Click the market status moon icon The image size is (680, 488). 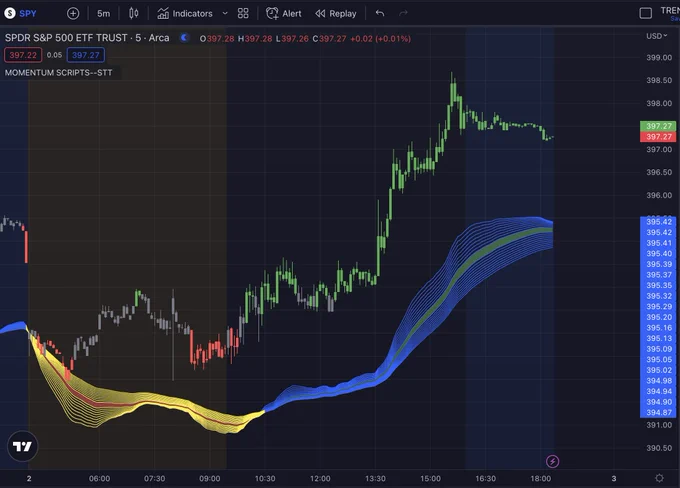tap(184, 38)
